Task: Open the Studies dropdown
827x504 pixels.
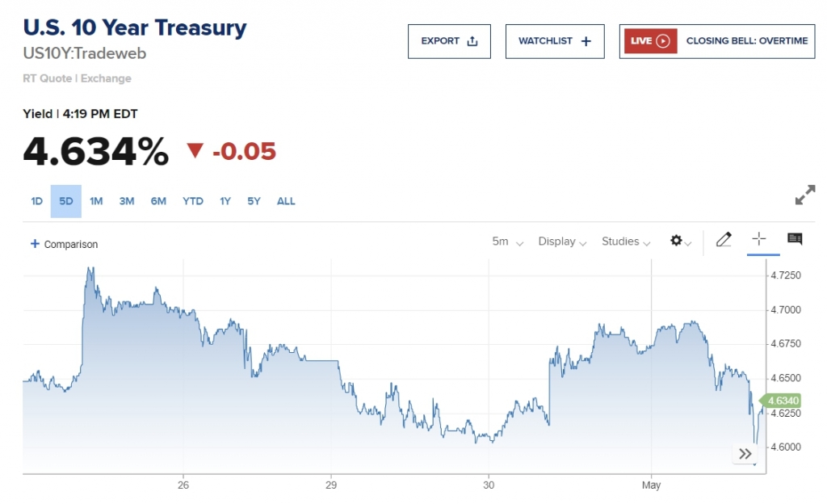Action: pos(626,241)
